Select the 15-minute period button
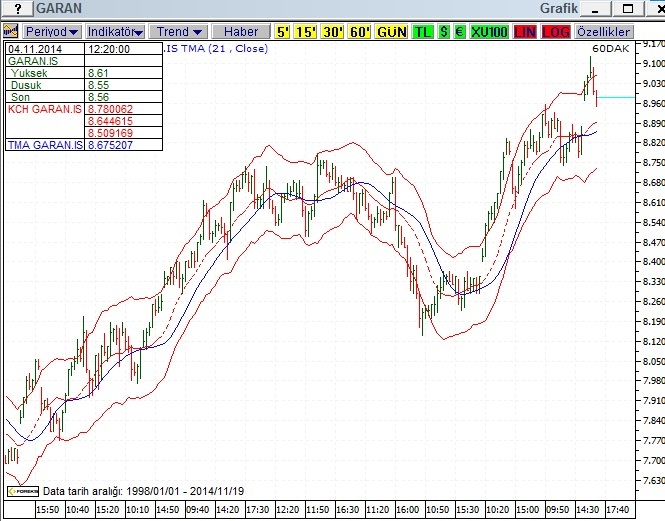 pyautogui.click(x=306, y=32)
